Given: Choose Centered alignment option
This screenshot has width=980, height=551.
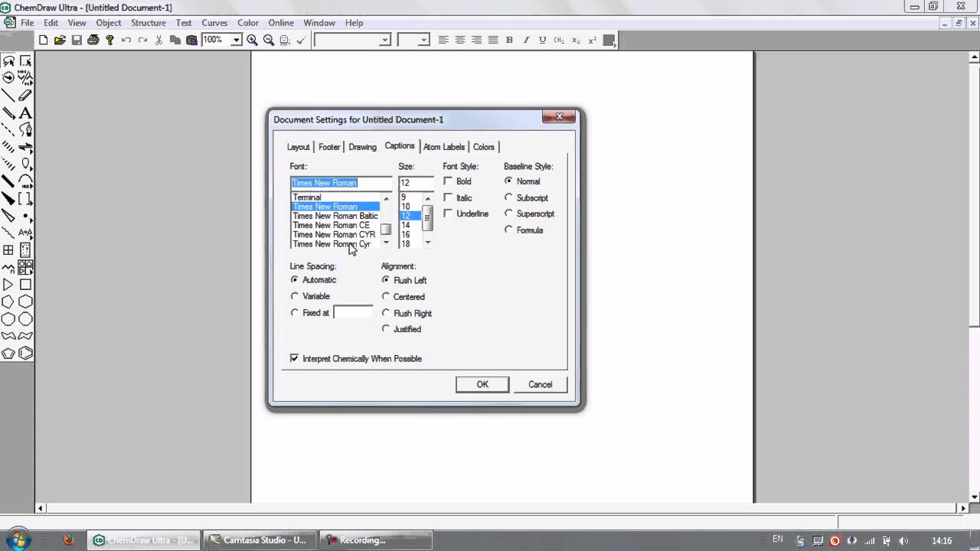Looking at the screenshot, I should pyautogui.click(x=386, y=296).
